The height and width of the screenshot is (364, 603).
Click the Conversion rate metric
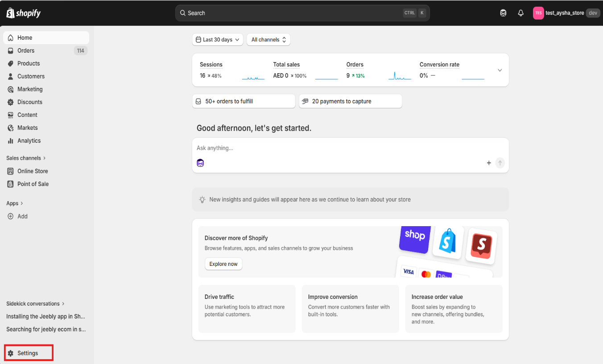point(452,70)
